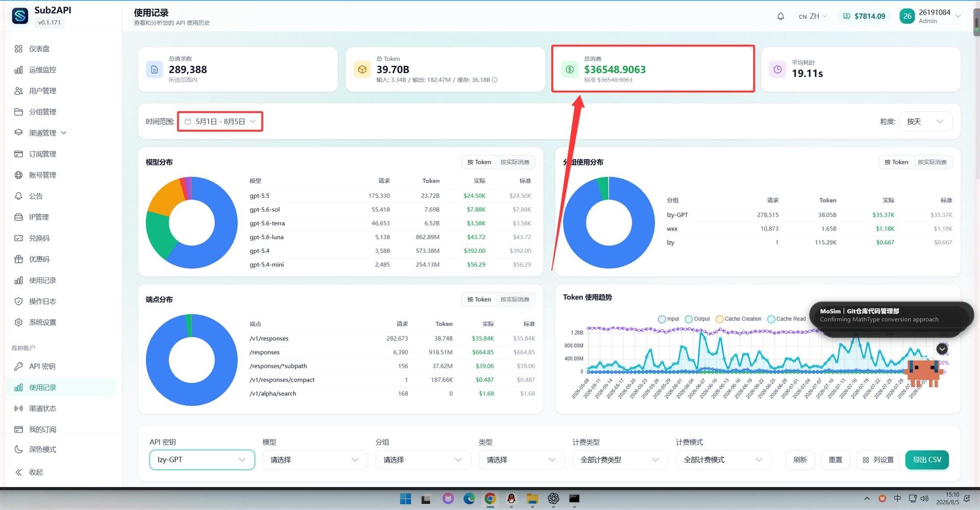
Task: Open Windows Start menu on taskbar
Action: tap(406, 499)
